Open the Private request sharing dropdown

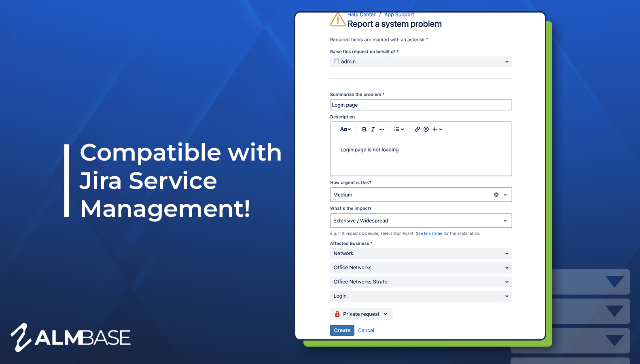(x=361, y=314)
